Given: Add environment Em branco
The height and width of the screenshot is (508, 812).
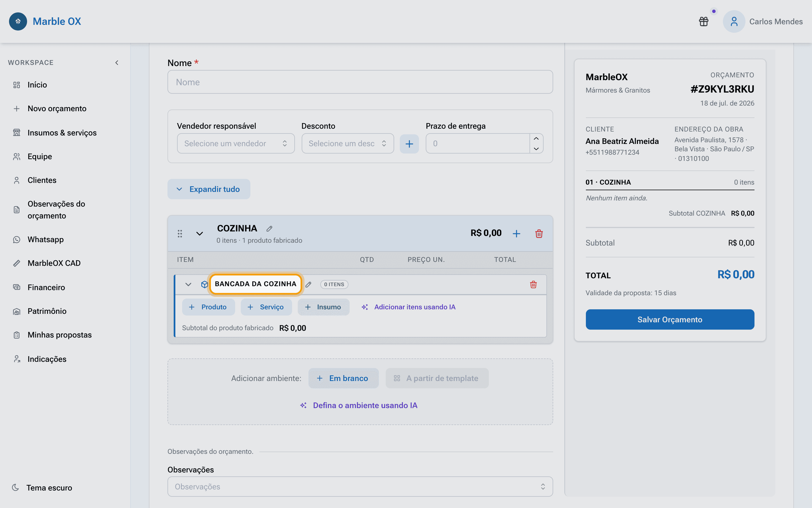Looking at the screenshot, I should pos(343,378).
